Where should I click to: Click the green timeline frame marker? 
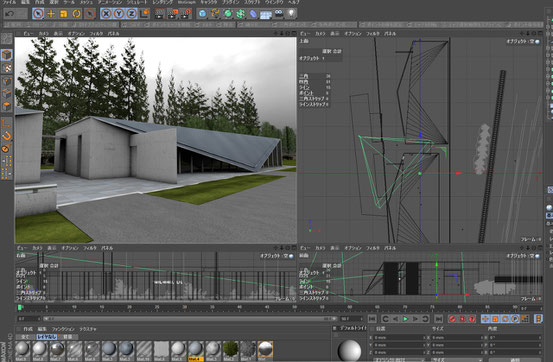[20, 308]
